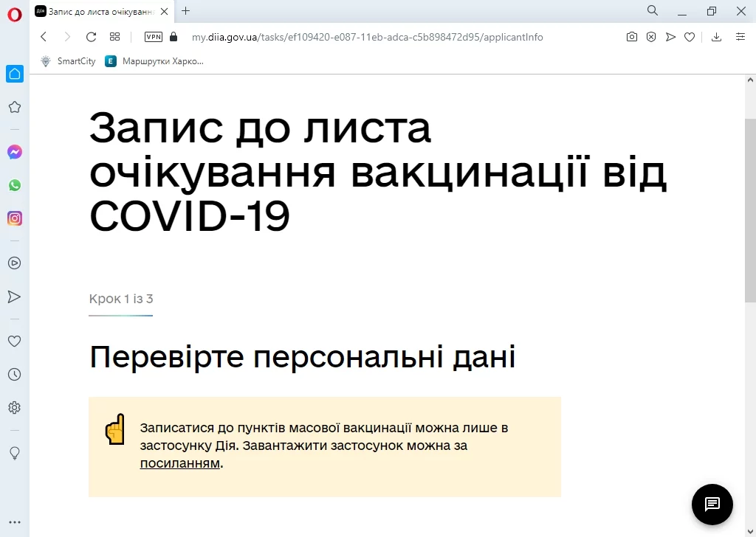Image resolution: width=756 pixels, height=537 pixels.
Task: Open Facebook Messenger in sidebar
Action: [15, 152]
